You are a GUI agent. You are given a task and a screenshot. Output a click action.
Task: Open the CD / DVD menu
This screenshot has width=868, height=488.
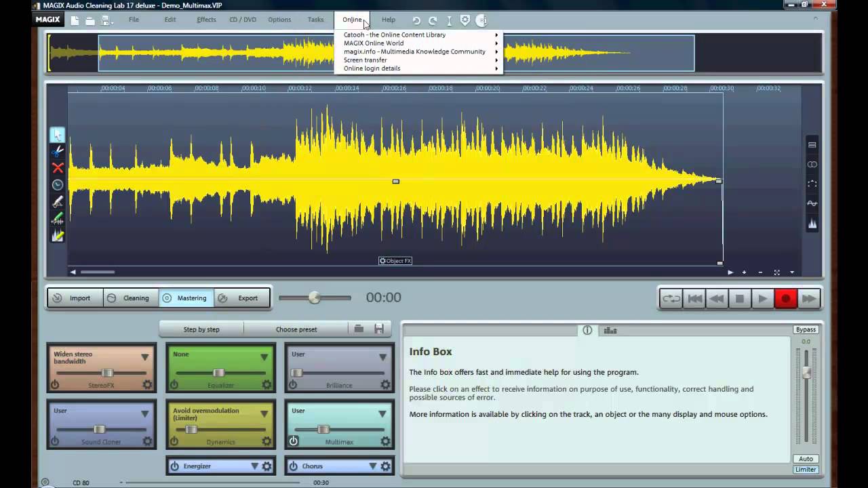tap(243, 20)
